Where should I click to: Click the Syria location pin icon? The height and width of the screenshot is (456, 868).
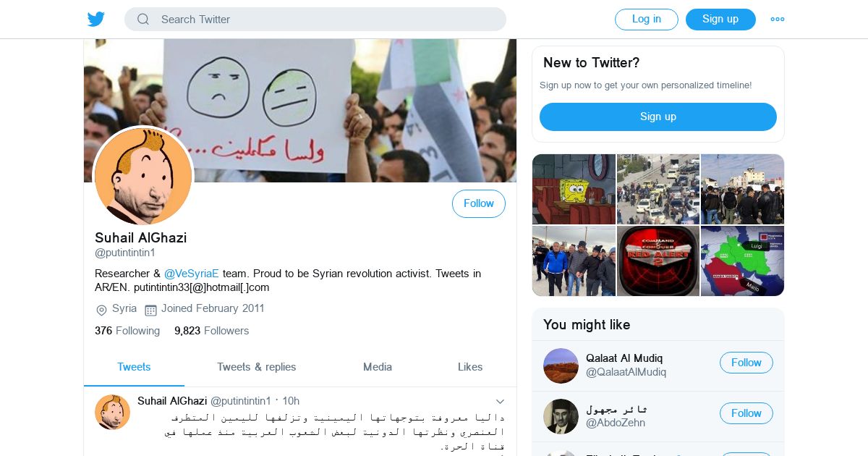point(101,310)
